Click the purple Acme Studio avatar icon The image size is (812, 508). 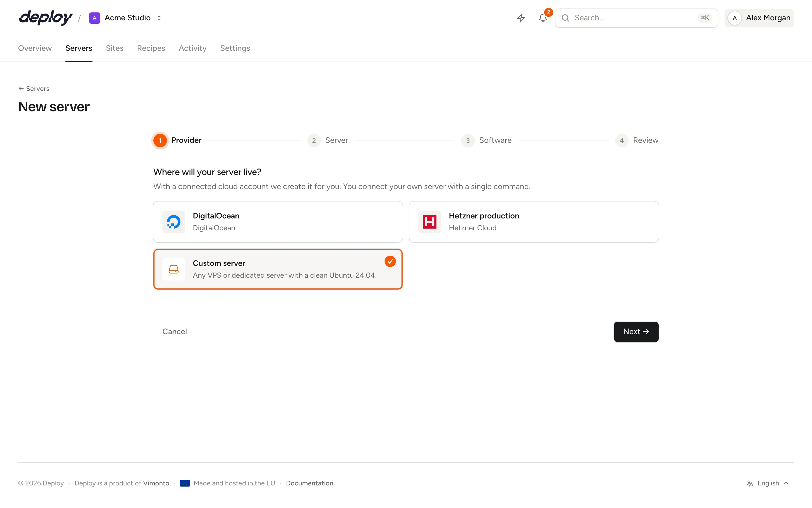click(x=95, y=18)
